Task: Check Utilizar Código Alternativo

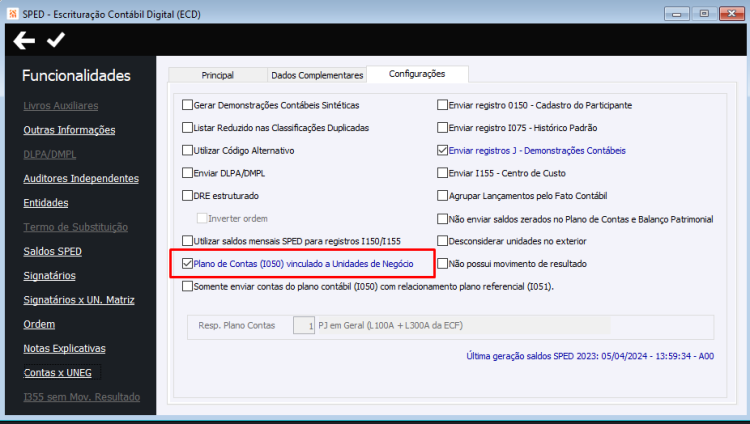Action: pos(188,150)
